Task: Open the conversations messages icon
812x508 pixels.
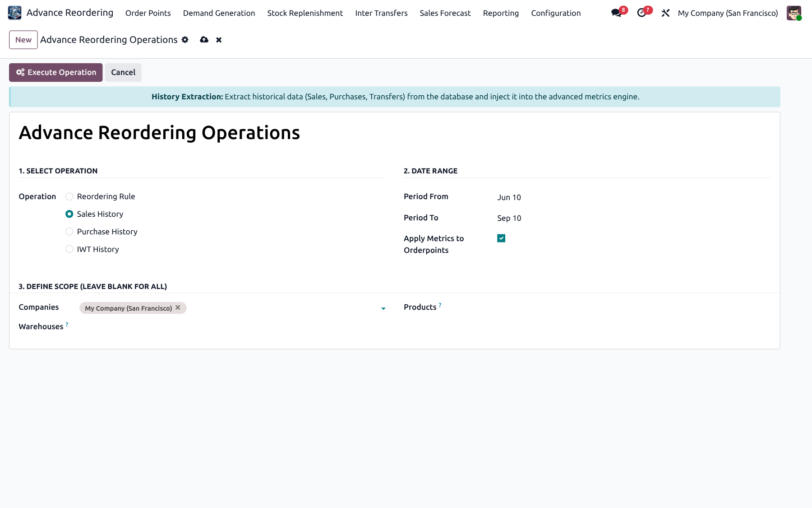Action: click(616, 13)
